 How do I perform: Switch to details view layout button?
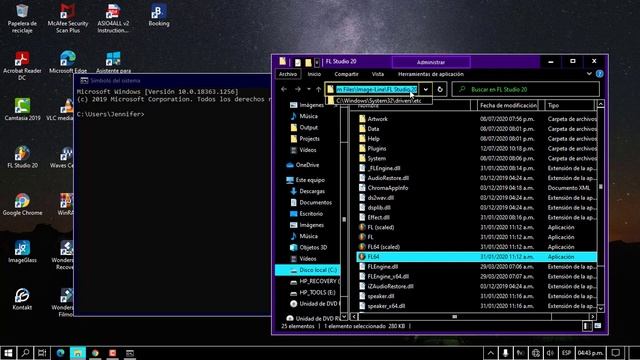click(587, 326)
